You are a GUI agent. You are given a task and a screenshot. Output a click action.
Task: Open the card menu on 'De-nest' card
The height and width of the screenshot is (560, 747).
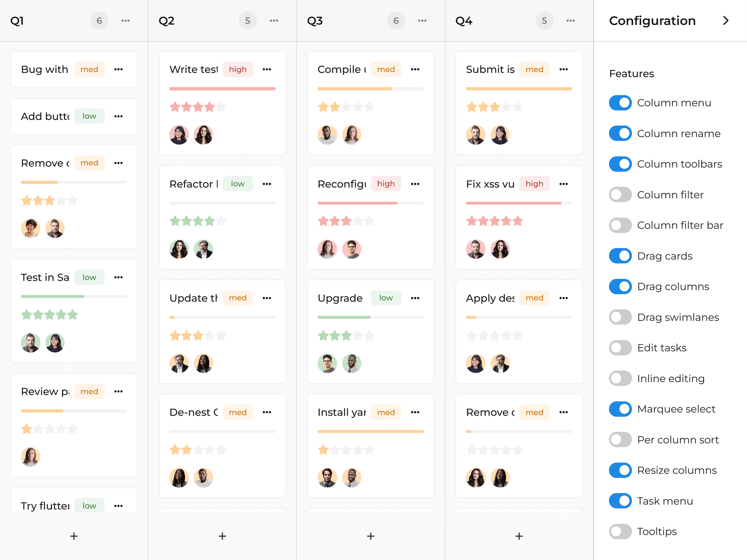pos(267,412)
